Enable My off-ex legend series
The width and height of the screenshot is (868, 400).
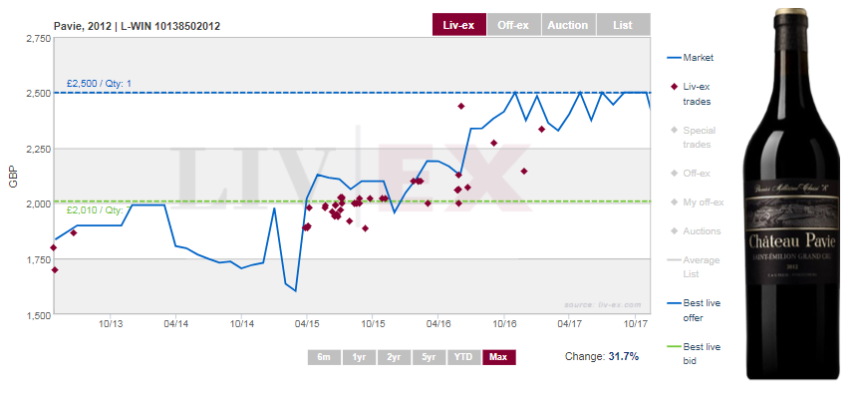(x=697, y=202)
